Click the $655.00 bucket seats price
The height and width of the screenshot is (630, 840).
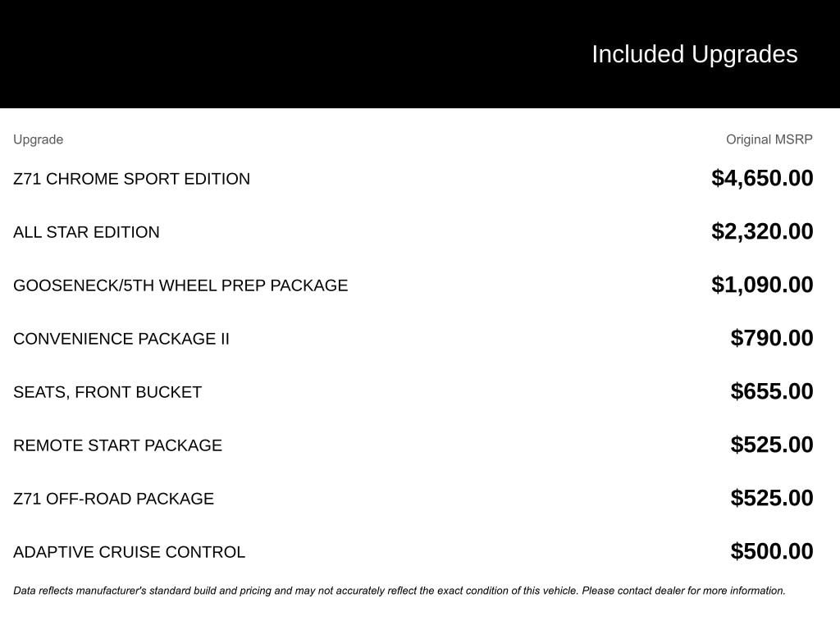[772, 391]
